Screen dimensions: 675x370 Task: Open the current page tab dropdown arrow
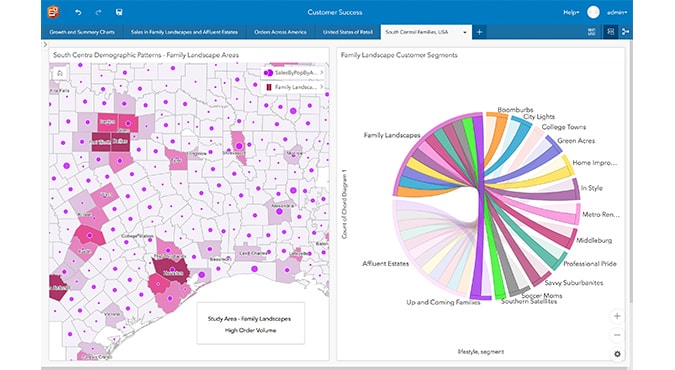[x=464, y=32]
